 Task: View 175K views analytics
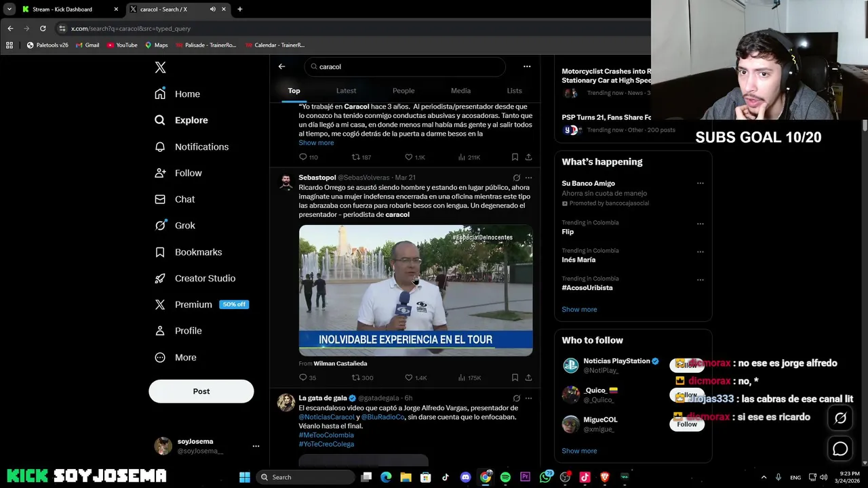click(x=469, y=378)
